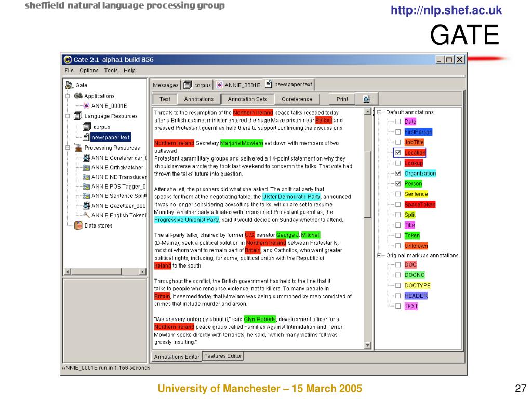Click the Coreference view button

pos(297,99)
